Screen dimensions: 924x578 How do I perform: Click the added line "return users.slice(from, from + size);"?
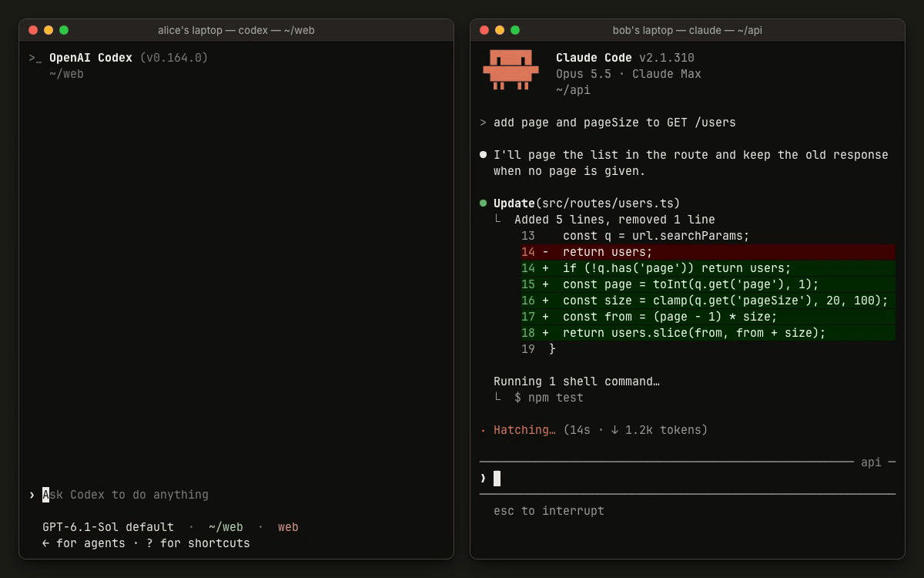(708, 333)
